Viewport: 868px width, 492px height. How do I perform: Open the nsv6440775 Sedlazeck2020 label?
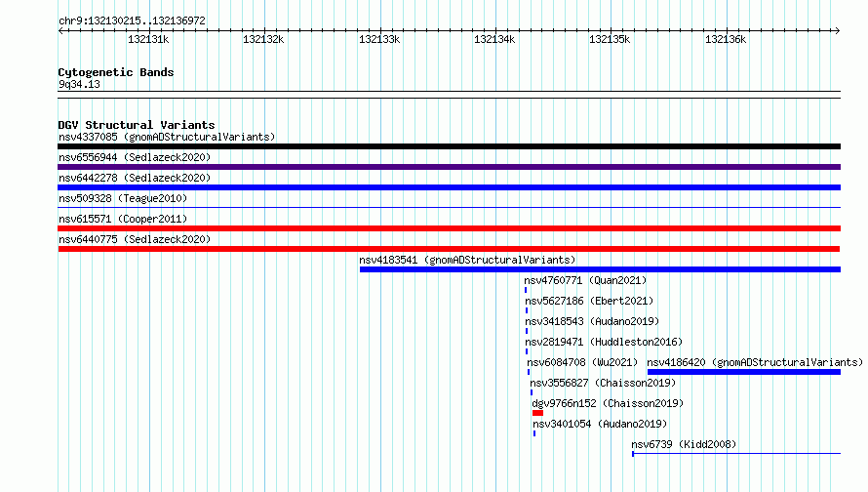pos(135,239)
